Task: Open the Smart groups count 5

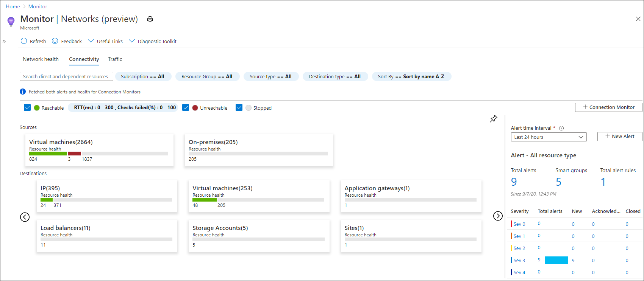Action: point(558,182)
